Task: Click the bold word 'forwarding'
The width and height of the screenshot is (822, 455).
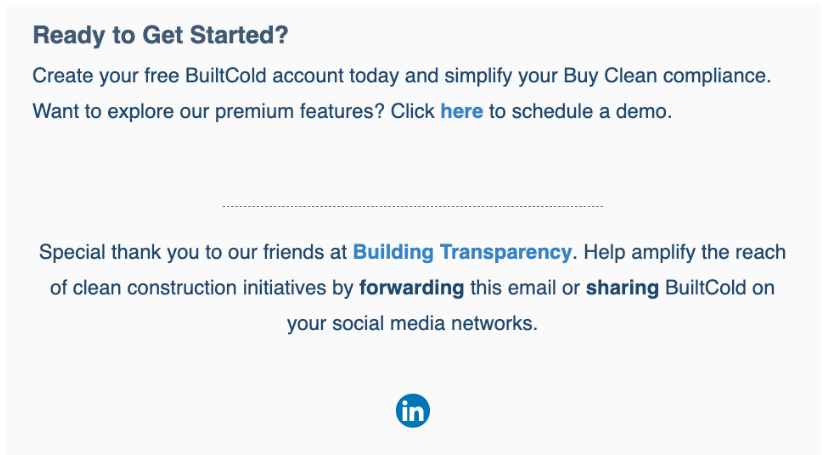Action: point(411,288)
